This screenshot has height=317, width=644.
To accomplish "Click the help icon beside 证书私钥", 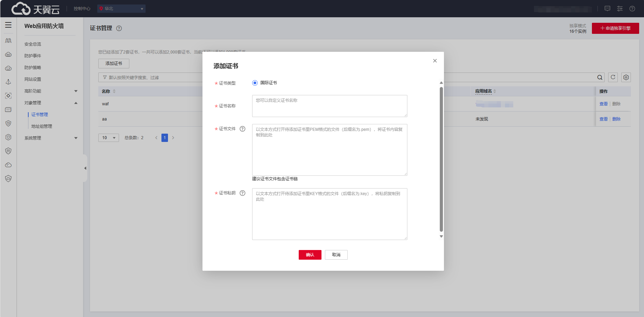I will point(242,193).
